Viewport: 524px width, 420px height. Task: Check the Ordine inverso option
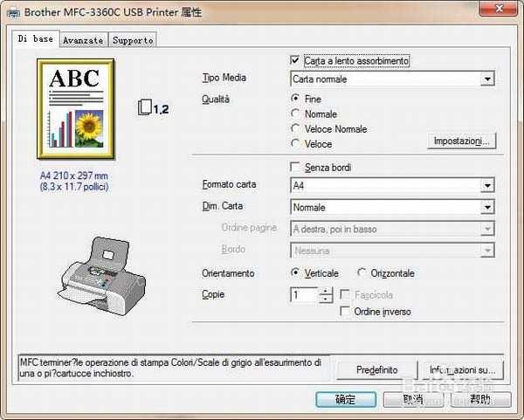click(x=347, y=311)
